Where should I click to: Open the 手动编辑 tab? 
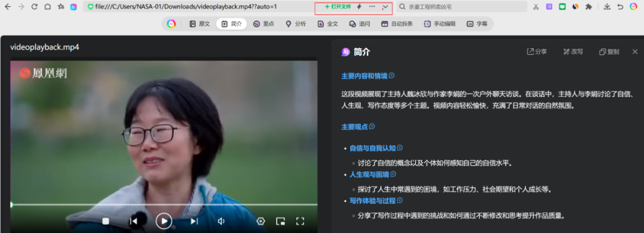[439, 24]
